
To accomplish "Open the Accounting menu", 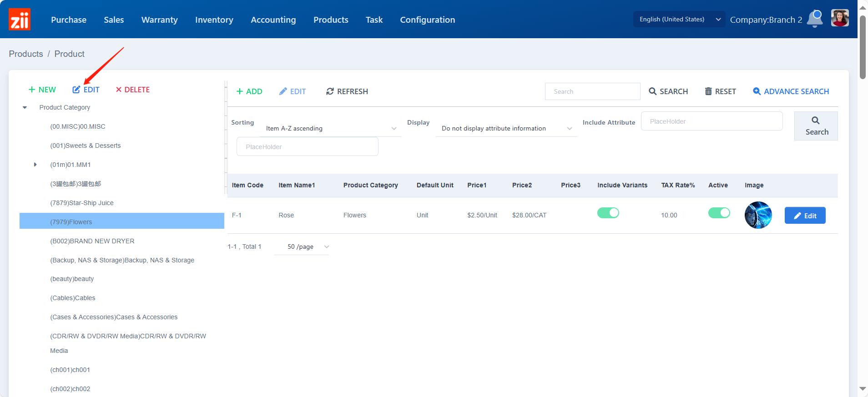I will point(273,20).
